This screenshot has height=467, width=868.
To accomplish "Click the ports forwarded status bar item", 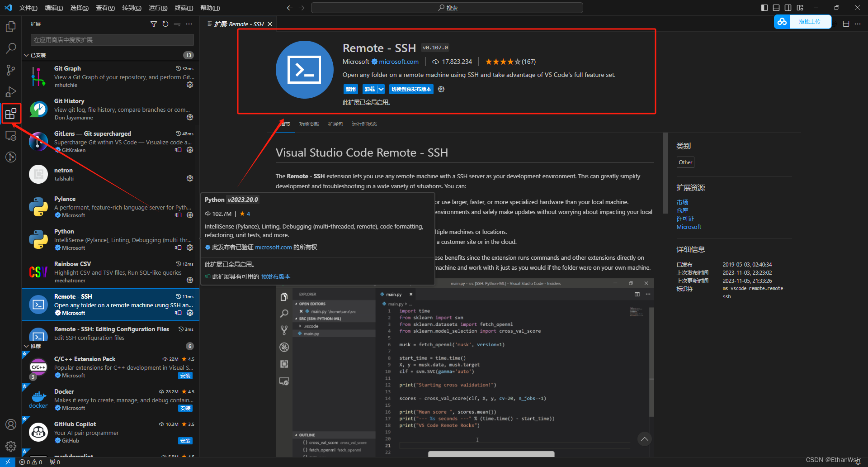I will [x=55, y=462].
